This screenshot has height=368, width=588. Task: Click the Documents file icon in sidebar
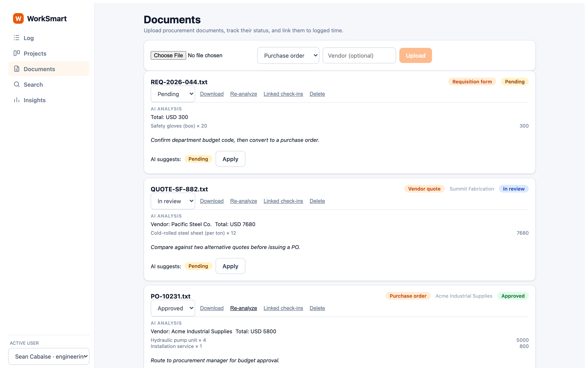(17, 69)
